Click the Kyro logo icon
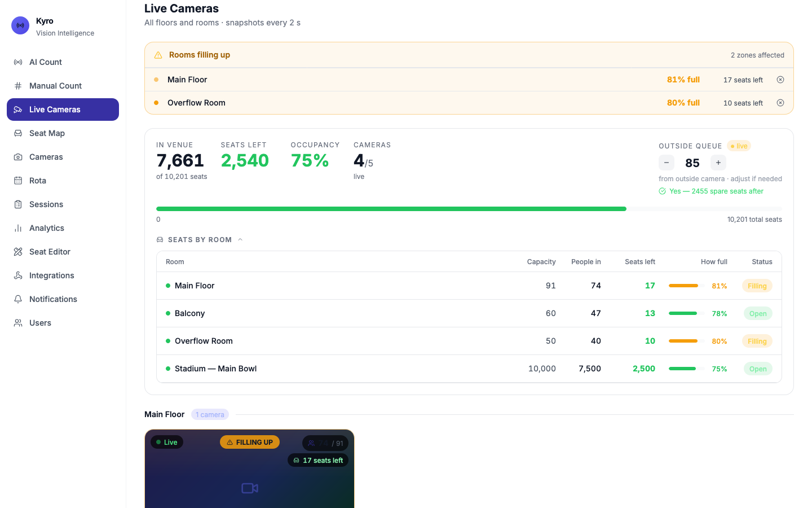Screen dimensions: 812x508 (x=20, y=25)
